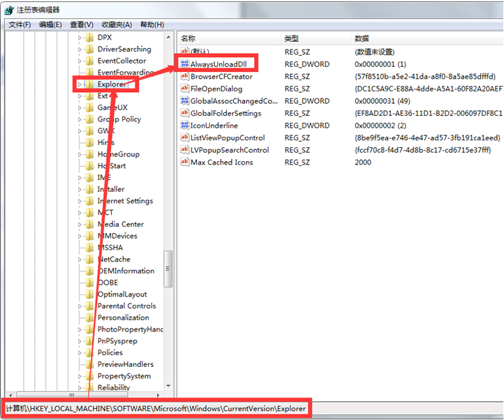Image resolution: width=504 pixels, height=420 pixels.
Task: Click the Registry Editor title bar icon
Action: pos(9,10)
